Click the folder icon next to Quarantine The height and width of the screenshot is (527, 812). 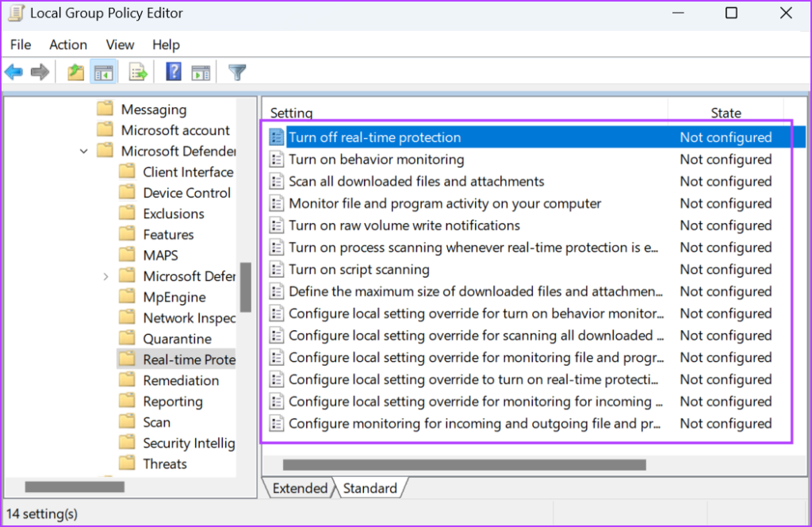coord(127,338)
